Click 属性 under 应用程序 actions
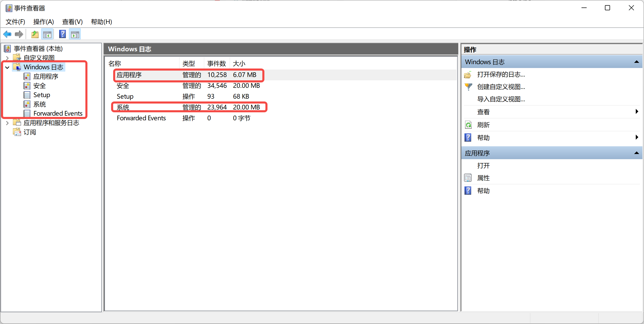Screen dimensions: 644x324 point(483,178)
